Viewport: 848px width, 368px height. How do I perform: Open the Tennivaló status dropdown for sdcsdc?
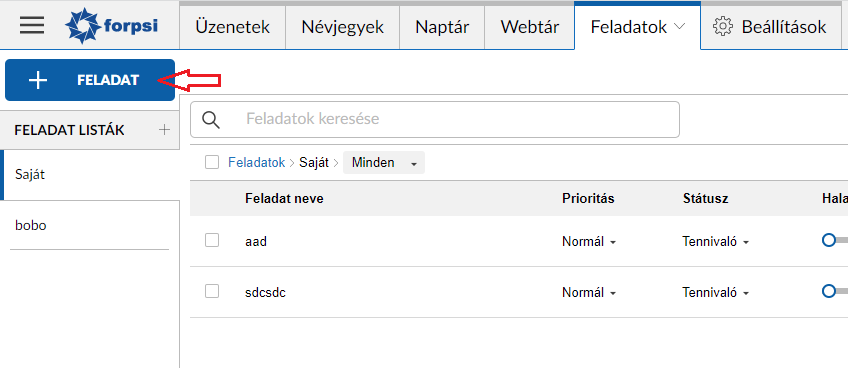(x=716, y=293)
